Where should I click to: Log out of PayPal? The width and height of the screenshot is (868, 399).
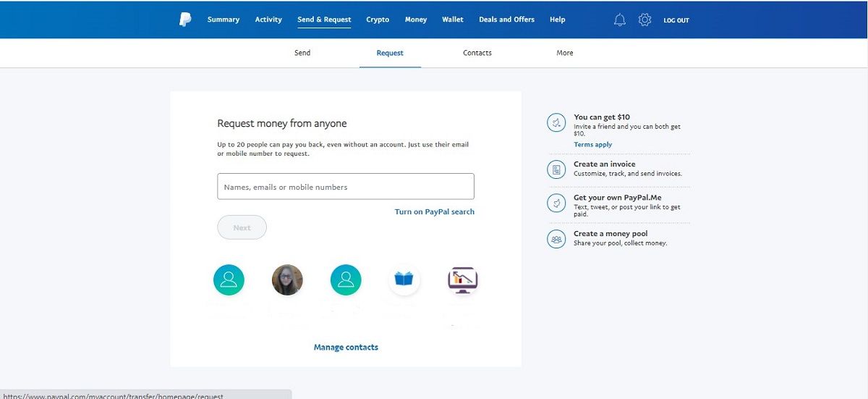676,20
